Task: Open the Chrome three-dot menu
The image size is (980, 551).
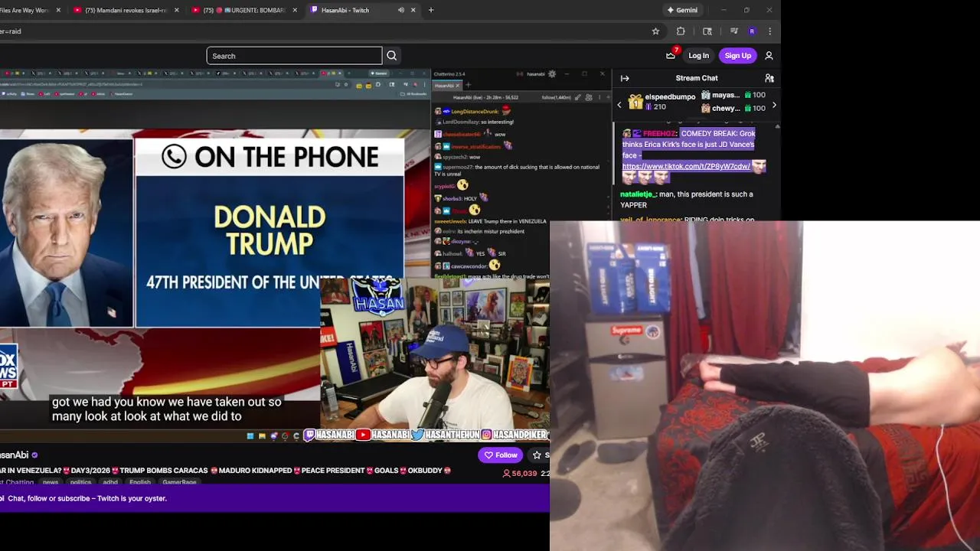Action: [x=769, y=31]
